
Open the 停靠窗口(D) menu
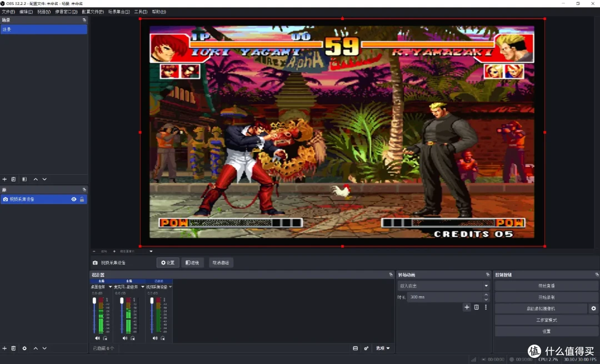tap(66, 12)
